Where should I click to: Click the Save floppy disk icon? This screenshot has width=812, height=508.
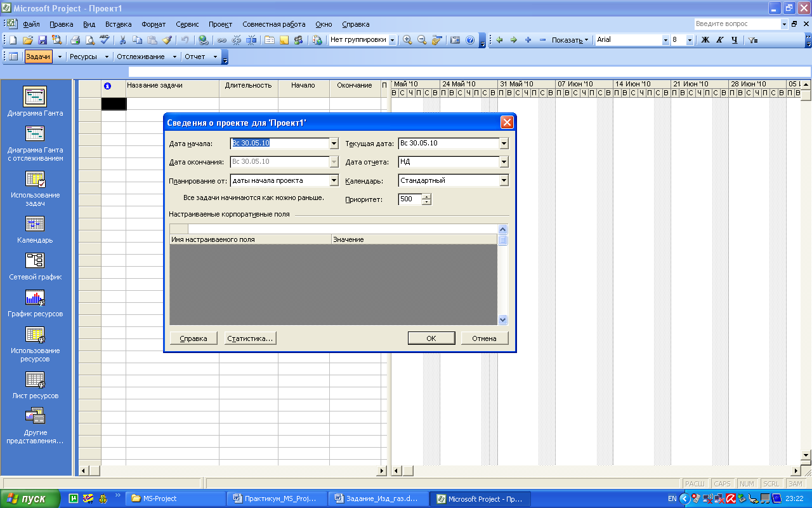point(43,40)
